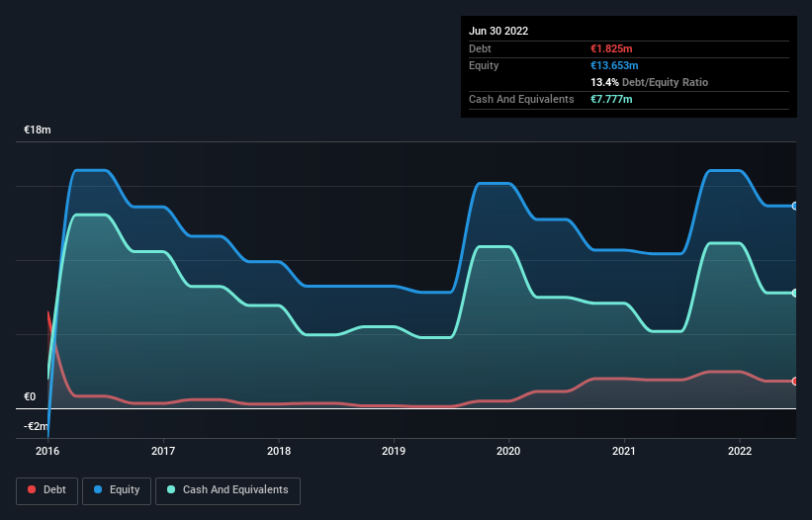Click Cash And Equivalents label in tooltip
Image resolution: width=812 pixels, height=520 pixels.
click(x=521, y=99)
